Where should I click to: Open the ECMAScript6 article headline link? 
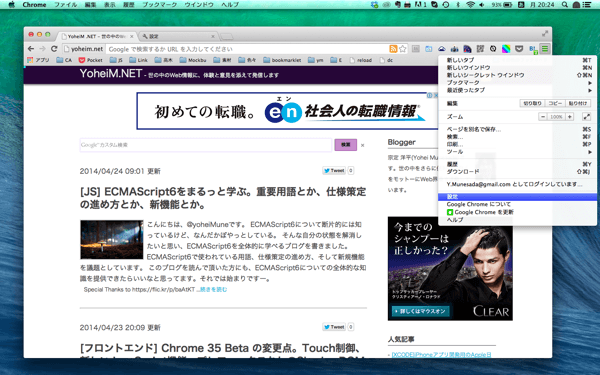point(223,198)
